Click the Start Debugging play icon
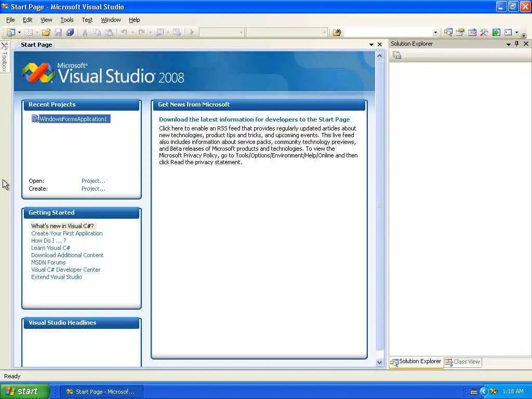This screenshot has height=399, width=532. (x=192, y=32)
